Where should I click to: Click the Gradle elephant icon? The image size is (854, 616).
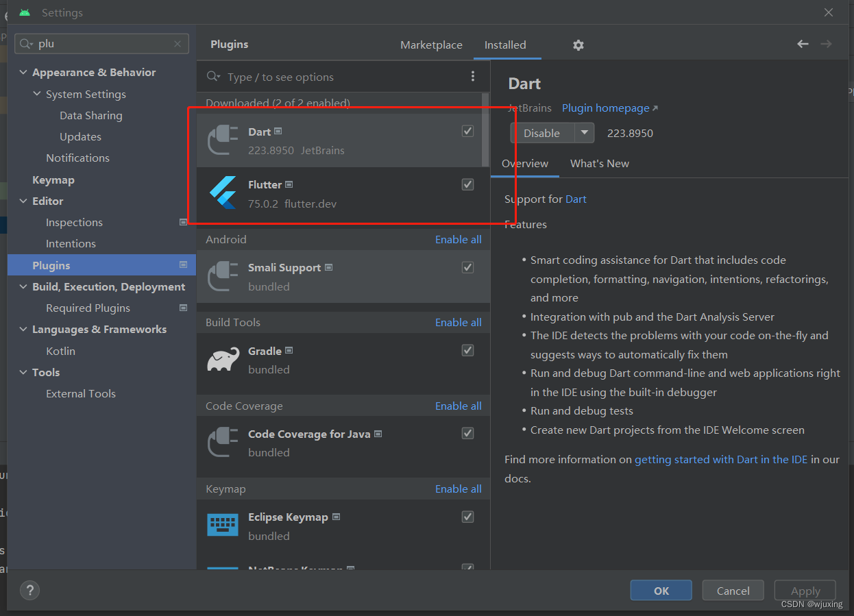point(223,360)
